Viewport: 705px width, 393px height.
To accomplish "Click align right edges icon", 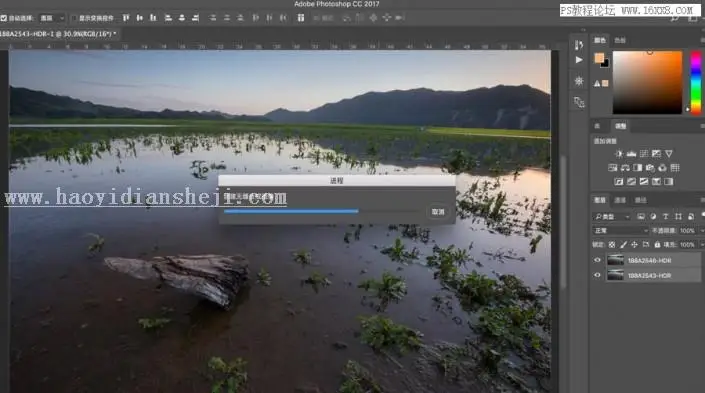I will point(196,18).
